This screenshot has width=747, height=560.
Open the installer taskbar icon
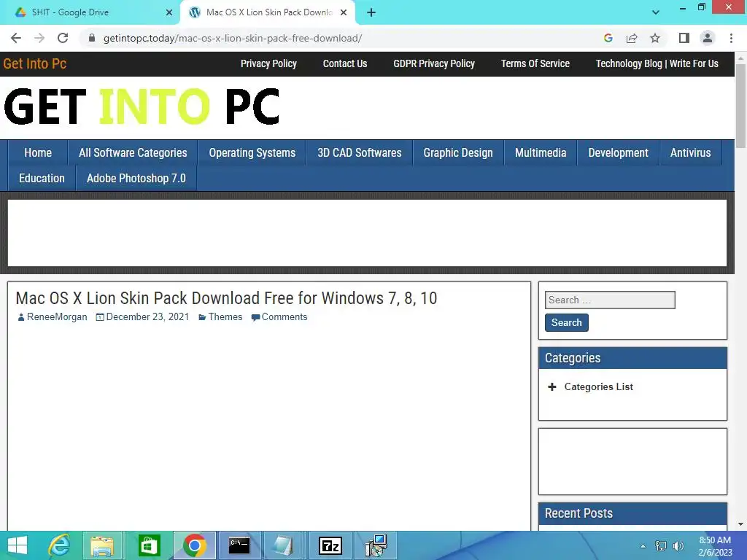[376, 545]
